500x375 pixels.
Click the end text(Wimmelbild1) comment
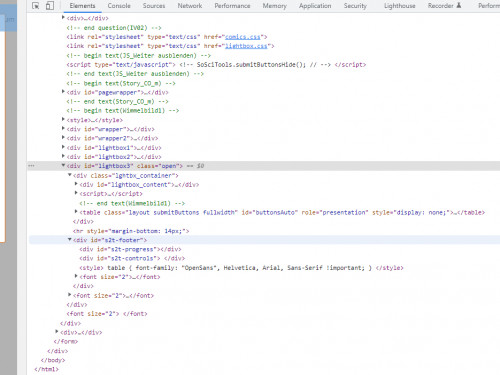coord(132,203)
